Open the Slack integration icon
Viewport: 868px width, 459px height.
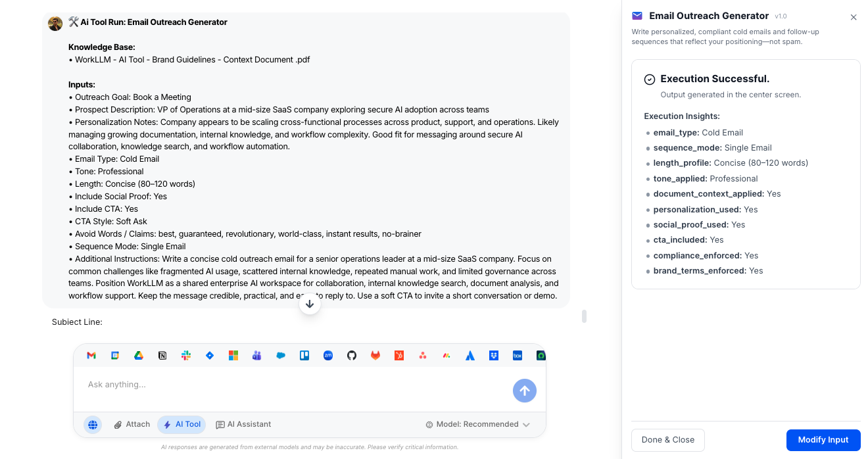[186, 355]
